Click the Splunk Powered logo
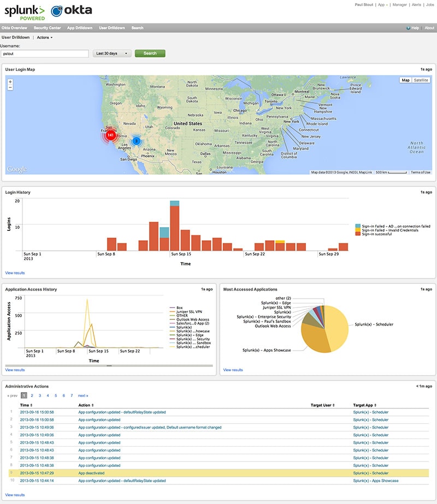The image size is (437, 504). tap(25, 13)
